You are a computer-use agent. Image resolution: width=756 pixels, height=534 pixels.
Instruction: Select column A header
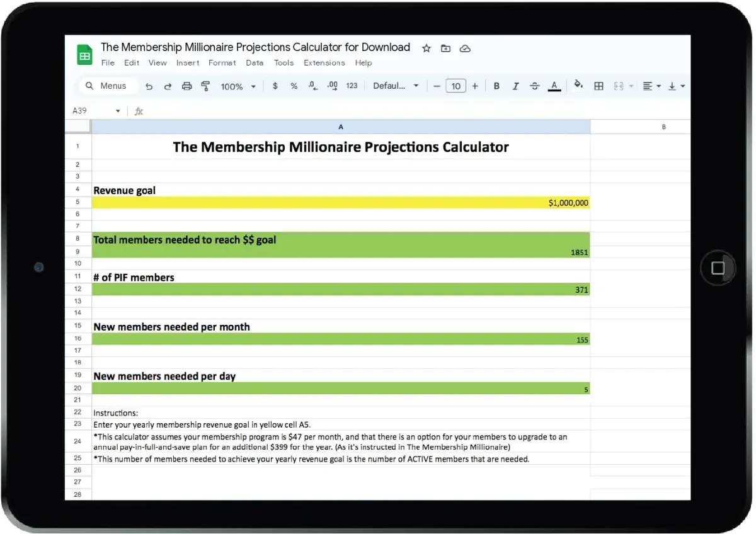coord(341,127)
